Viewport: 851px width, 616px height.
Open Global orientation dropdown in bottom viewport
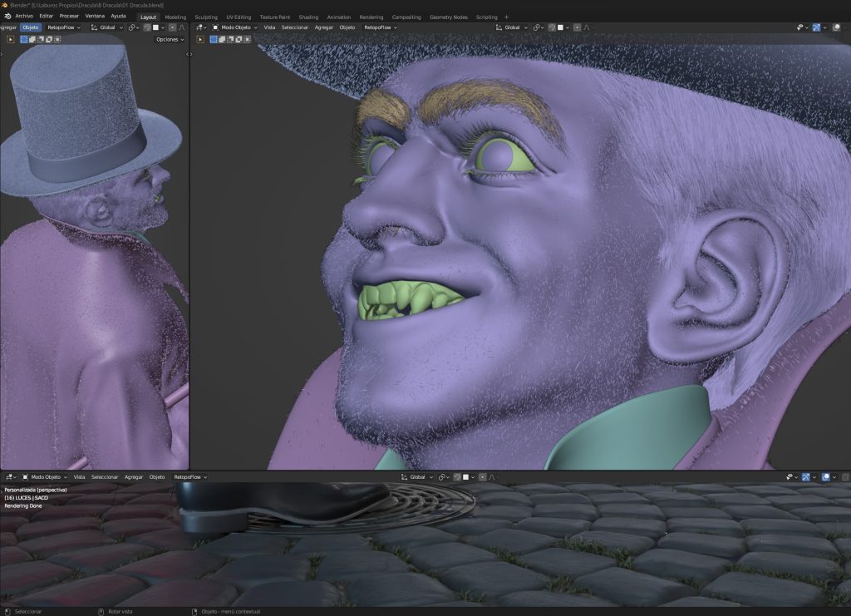(417, 477)
